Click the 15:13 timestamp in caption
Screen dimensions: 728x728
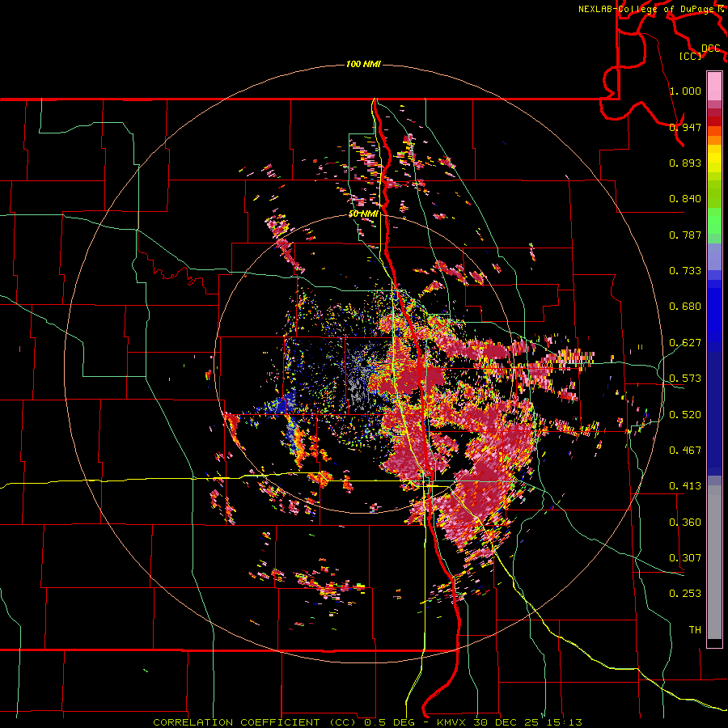pos(565,722)
